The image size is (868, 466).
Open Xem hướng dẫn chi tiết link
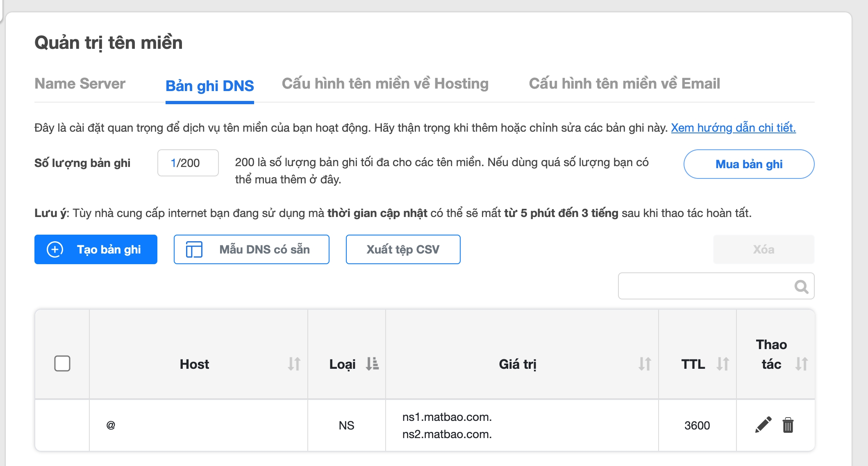click(x=733, y=128)
